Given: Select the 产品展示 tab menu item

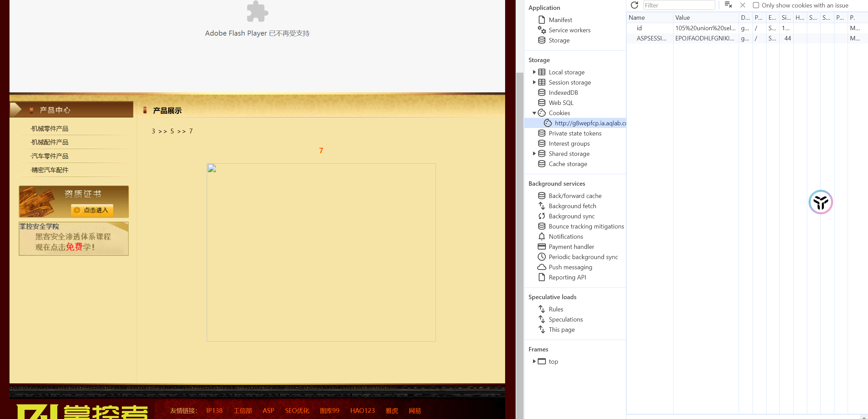Looking at the screenshot, I should (168, 110).
